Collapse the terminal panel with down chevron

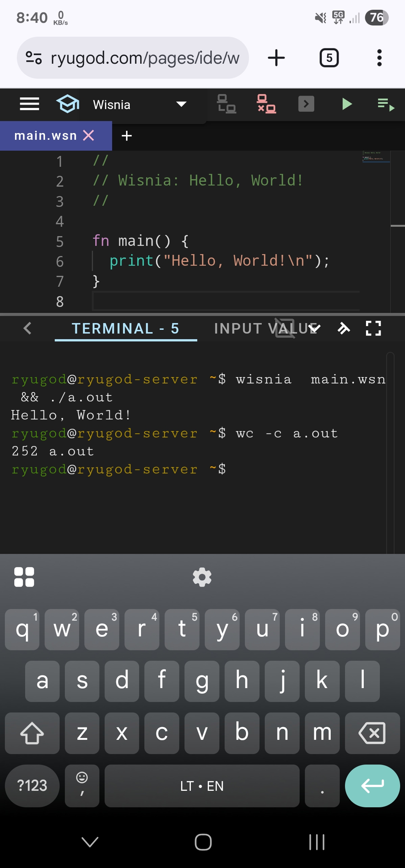point(314,329)
